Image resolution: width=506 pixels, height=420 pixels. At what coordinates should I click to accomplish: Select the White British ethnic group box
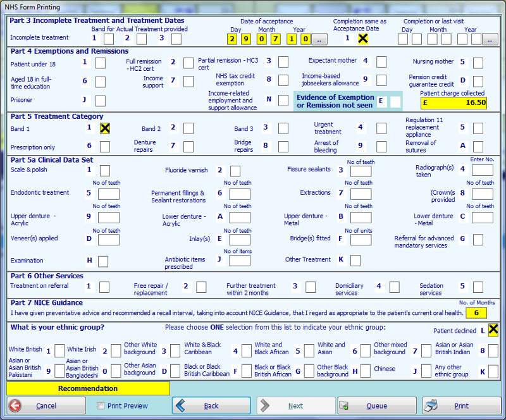59,350
